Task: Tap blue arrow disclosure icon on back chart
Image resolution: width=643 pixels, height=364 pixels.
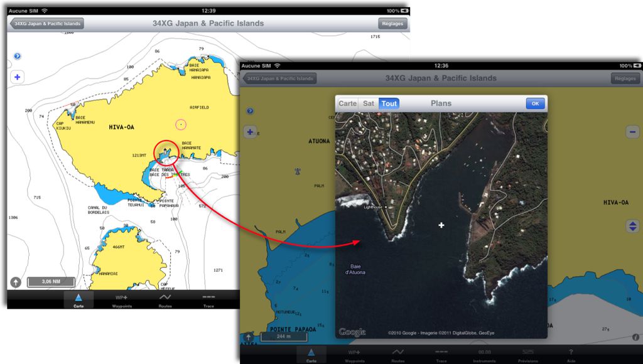Action: (17, 56)
